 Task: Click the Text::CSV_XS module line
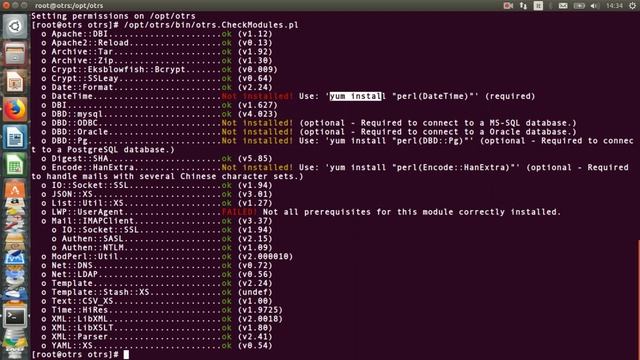point(157,301)
